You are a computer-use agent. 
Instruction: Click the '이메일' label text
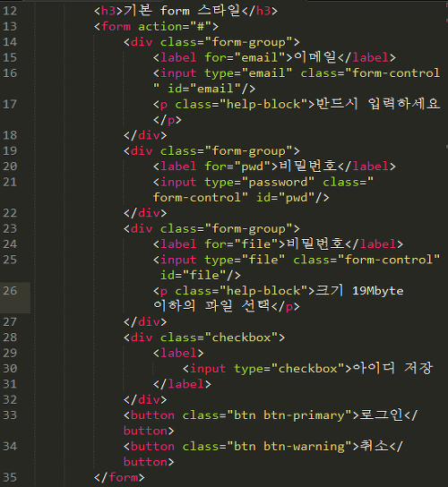click(x=314, y=57)
